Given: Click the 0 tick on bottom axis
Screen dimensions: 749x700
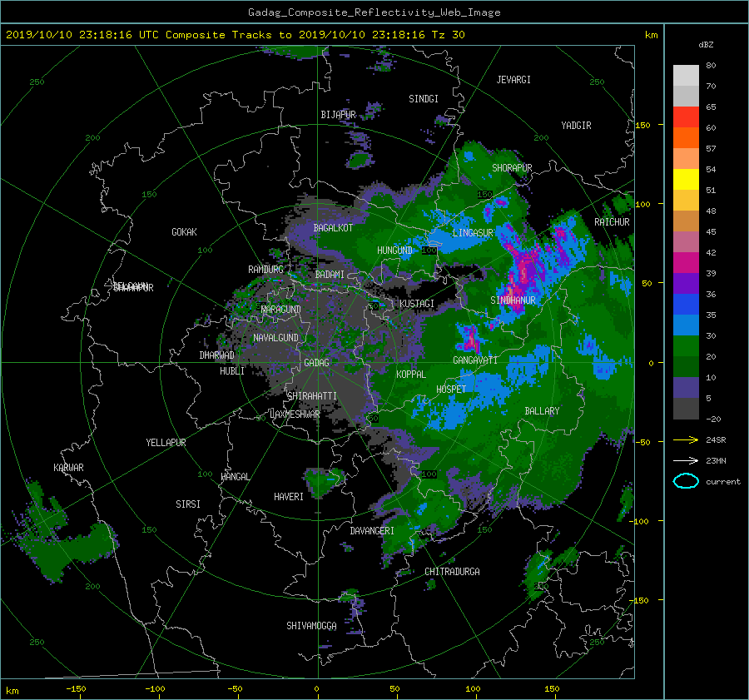Looking at the screenshot, I should tap(317, 689).
